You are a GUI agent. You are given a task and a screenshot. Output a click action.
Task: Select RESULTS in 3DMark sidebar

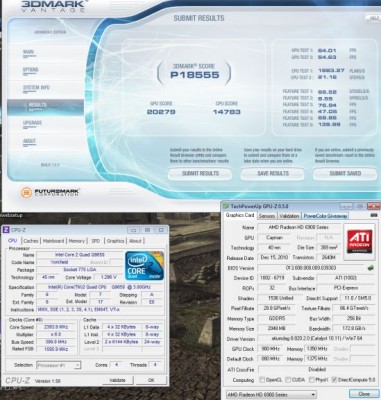click(x=45, y=107)
